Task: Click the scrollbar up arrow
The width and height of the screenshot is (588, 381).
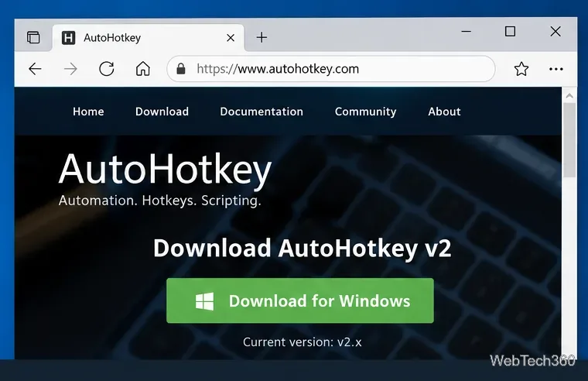Action: pos(569,96)
